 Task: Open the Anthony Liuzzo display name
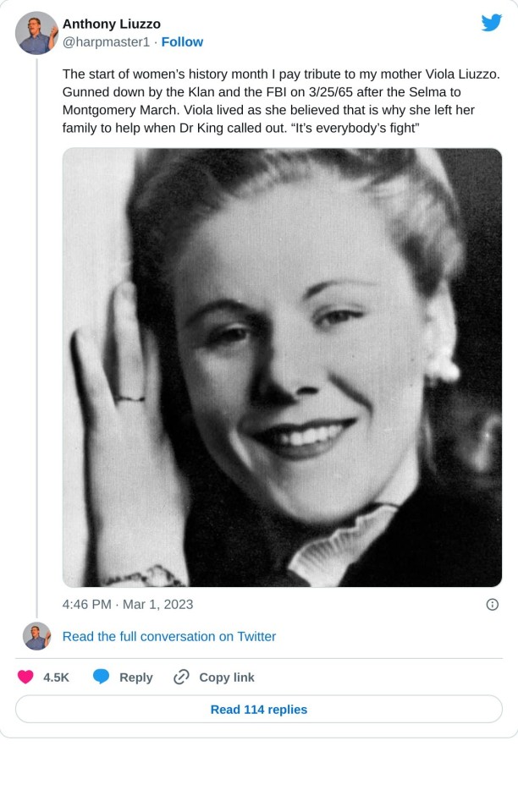point(111,24)
